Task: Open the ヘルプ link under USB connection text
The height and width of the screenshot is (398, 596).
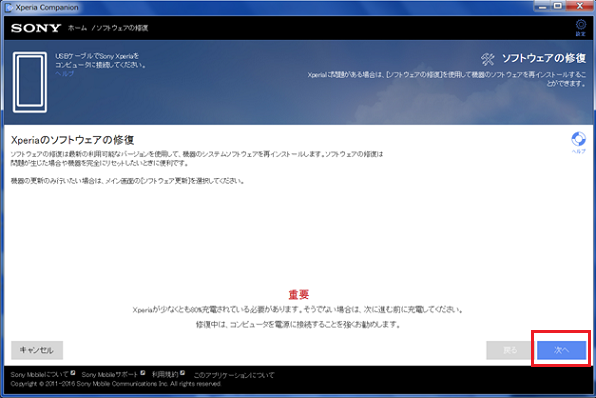Action: [64, 73]
